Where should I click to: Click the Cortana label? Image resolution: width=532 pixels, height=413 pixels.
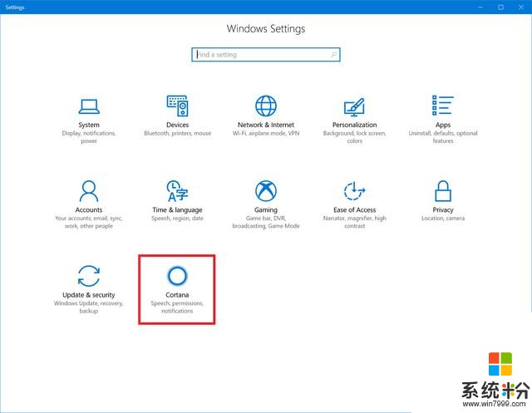coord(177,295)
